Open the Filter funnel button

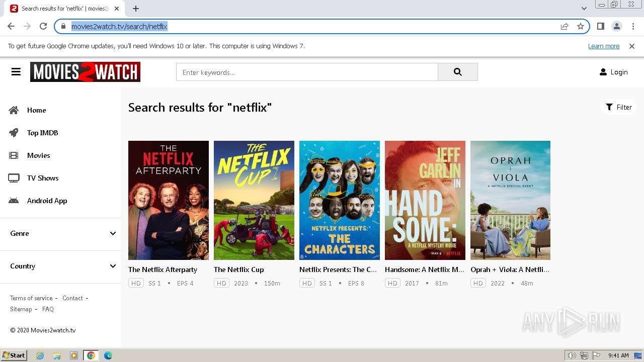(619, 107)
